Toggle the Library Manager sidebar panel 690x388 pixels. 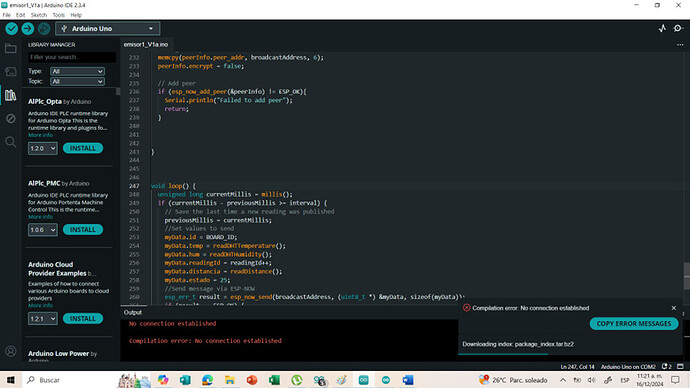pyautogui.click(x=11, y=95)
